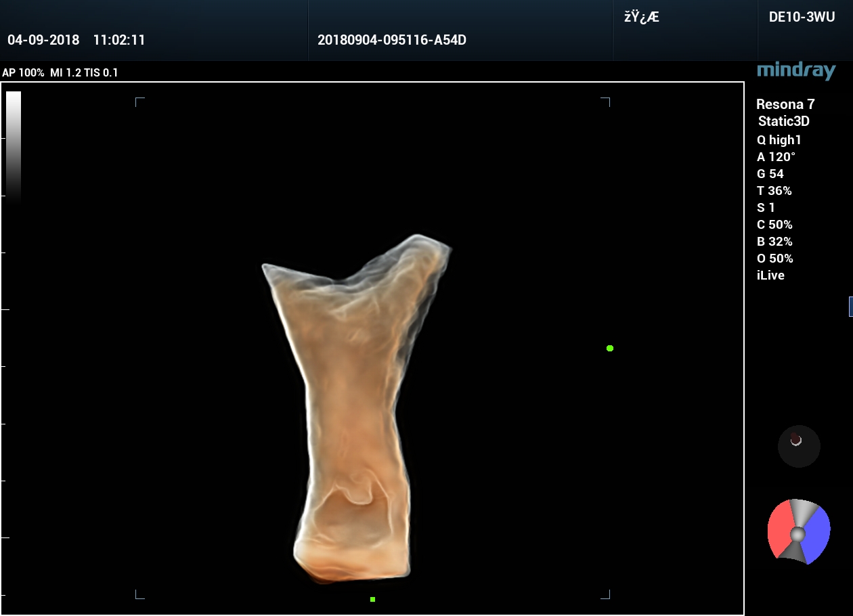This screenshot has width=853, height=616.
Task: Click the red-blue orientation wheel
Action: 799,533
